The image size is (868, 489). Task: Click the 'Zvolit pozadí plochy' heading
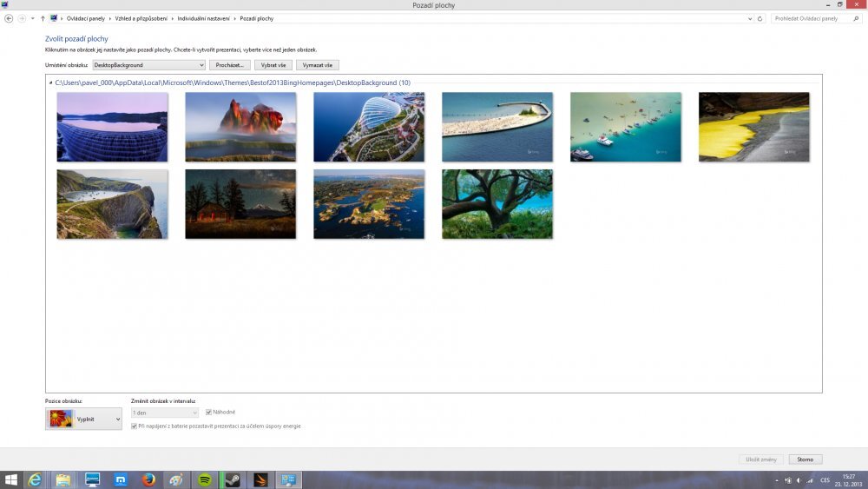point(76,39)
